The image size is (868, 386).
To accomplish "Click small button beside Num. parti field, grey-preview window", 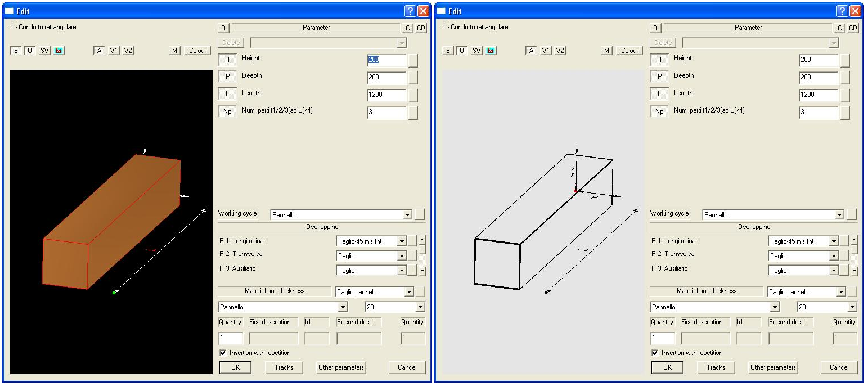I will 845,113.
